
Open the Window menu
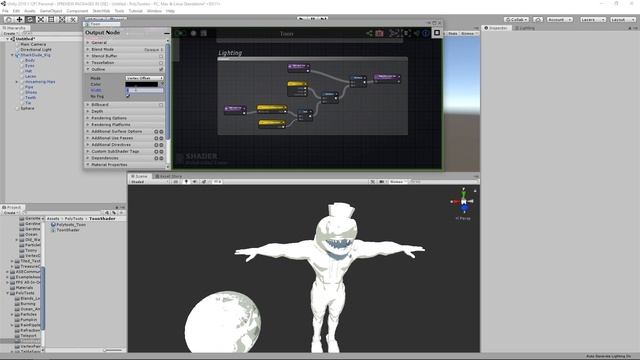coord(154,11)
